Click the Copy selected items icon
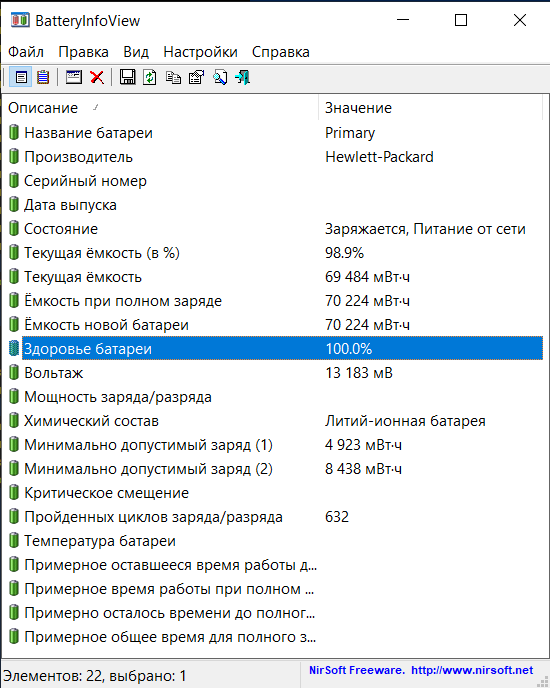 (x=173, y=78)
